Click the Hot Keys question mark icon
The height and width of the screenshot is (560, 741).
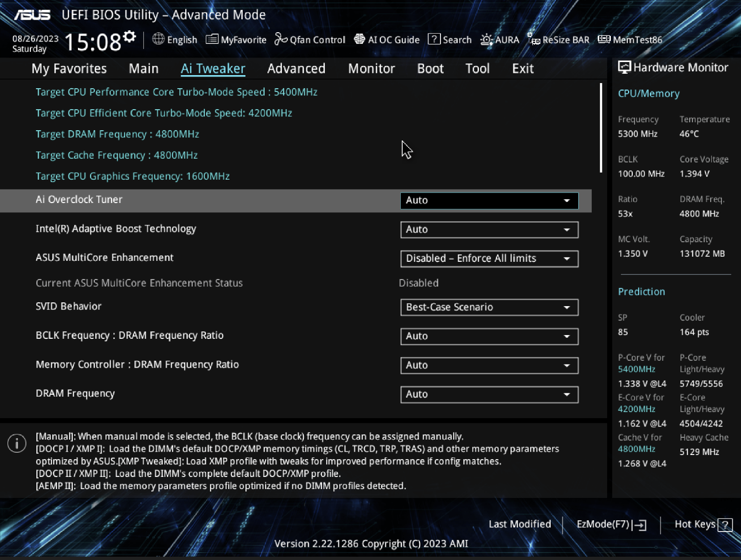tap(726, 525)
